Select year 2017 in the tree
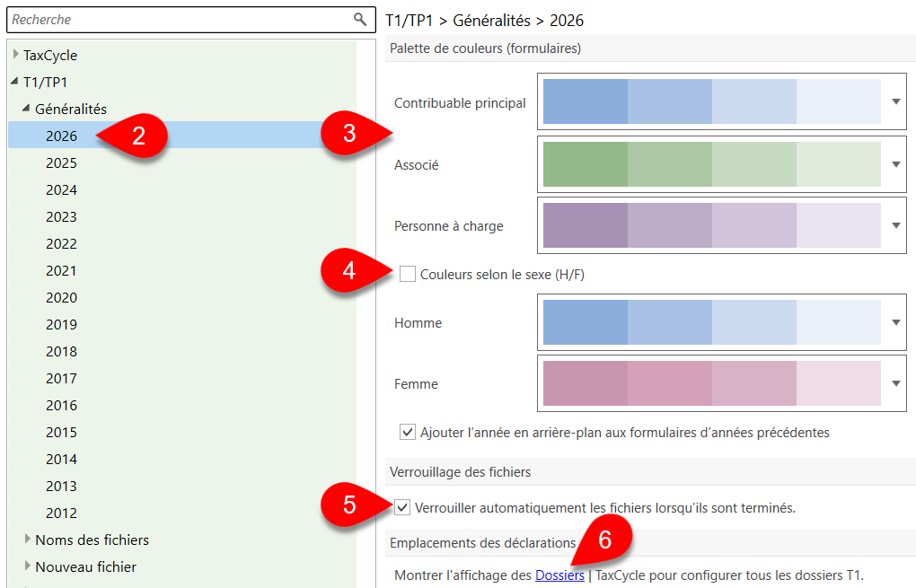The height and width of the screenshot is (588, 916). tap(61, 378)
